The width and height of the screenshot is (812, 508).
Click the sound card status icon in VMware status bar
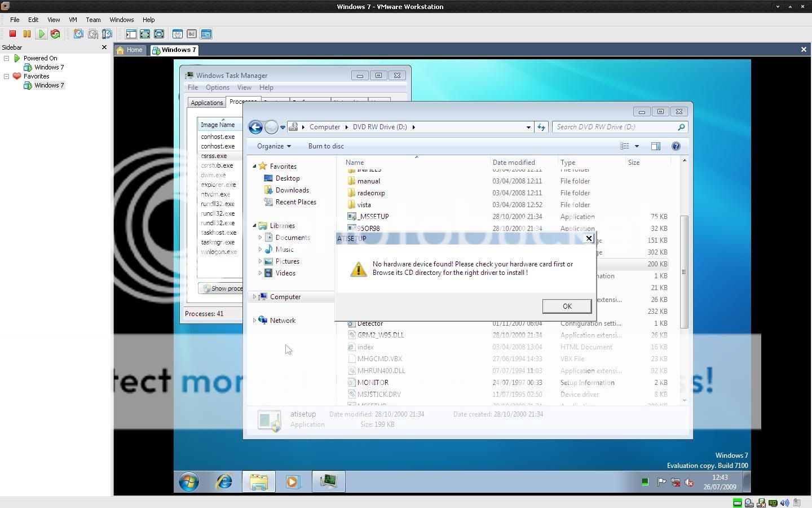(785, 503)
